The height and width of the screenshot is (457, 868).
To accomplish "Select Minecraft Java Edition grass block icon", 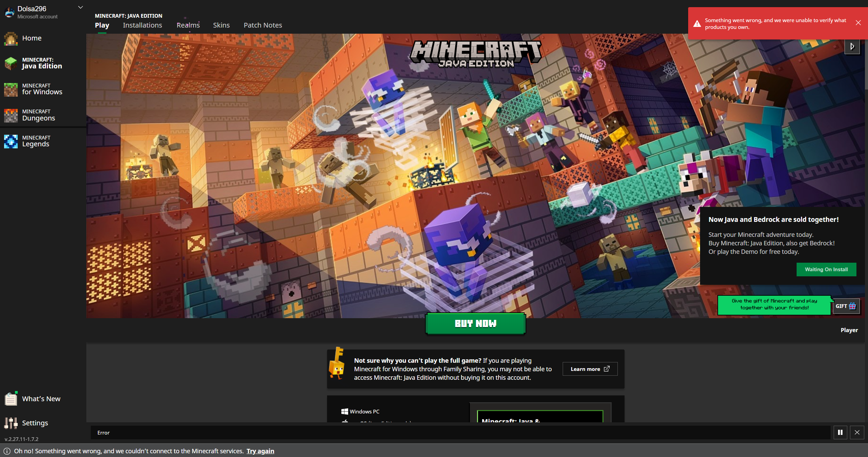I will [11, 63].
